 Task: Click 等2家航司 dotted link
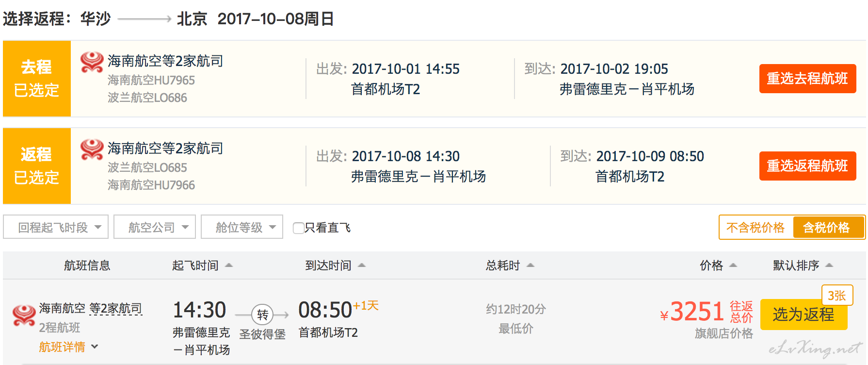(x=116, y=308)
